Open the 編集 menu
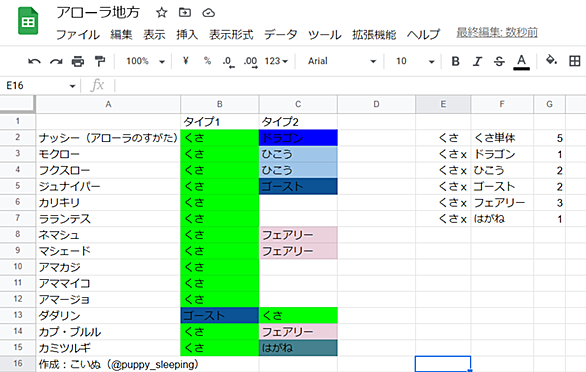Viewport: 586px width, 372px height. pos(121,35)
